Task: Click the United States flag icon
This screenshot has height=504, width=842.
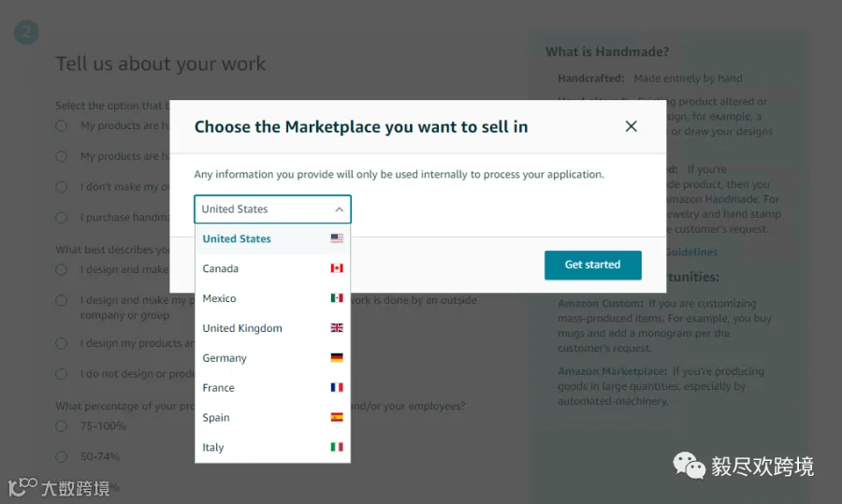Action: pos(337,238)
